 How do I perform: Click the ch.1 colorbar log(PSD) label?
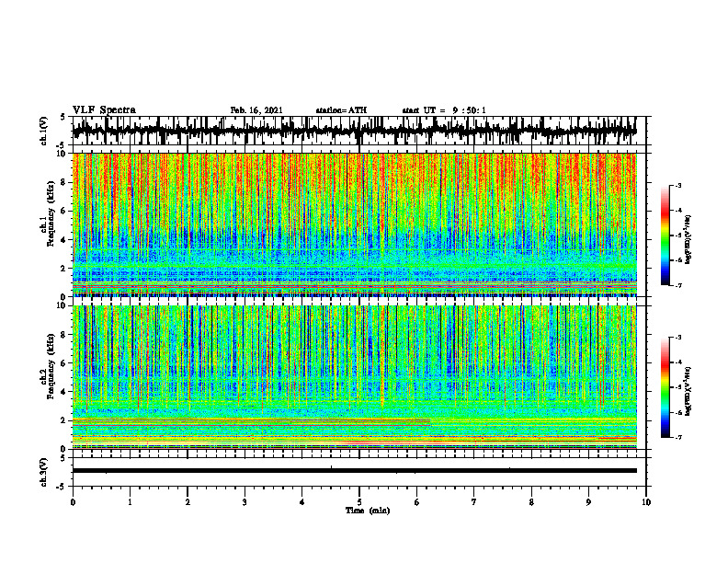688,240
